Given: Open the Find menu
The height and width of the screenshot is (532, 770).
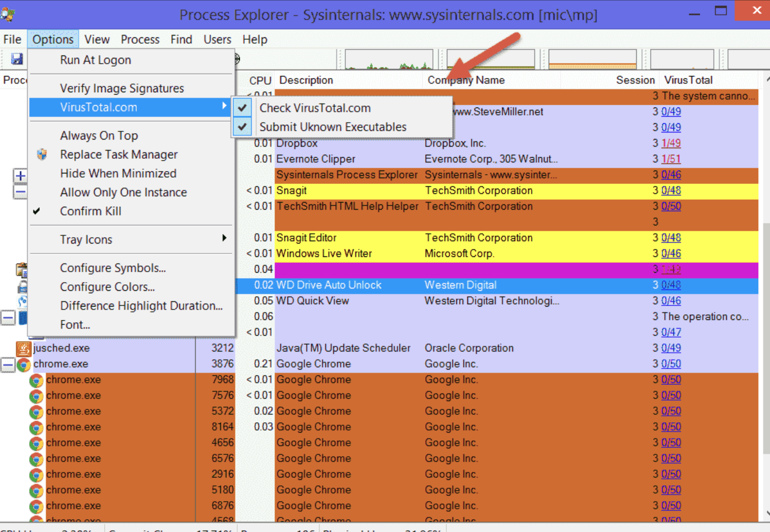Looking at the screenshot, I should click(181, 39).
